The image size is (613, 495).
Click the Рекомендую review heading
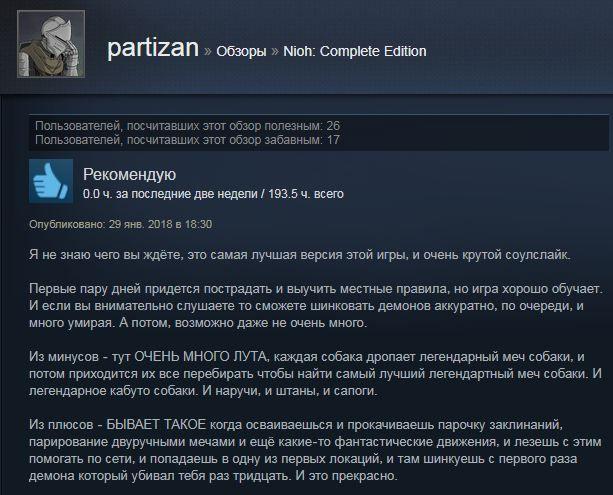point(129,175)
